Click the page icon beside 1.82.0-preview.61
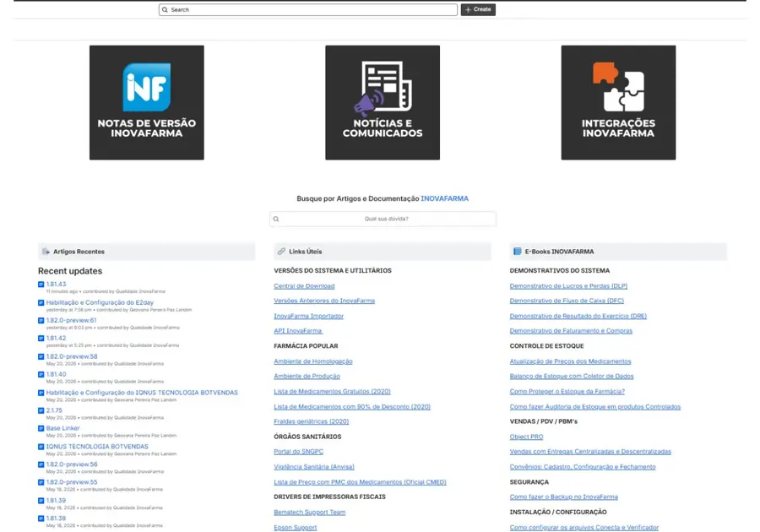Viewport: 760px width, 532px height. [x=41, y=321]
